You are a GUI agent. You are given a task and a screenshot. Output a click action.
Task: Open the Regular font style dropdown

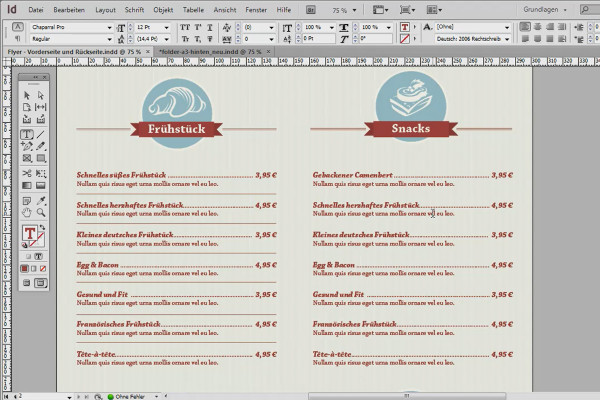pyautogui.click(x=109, y=39)
